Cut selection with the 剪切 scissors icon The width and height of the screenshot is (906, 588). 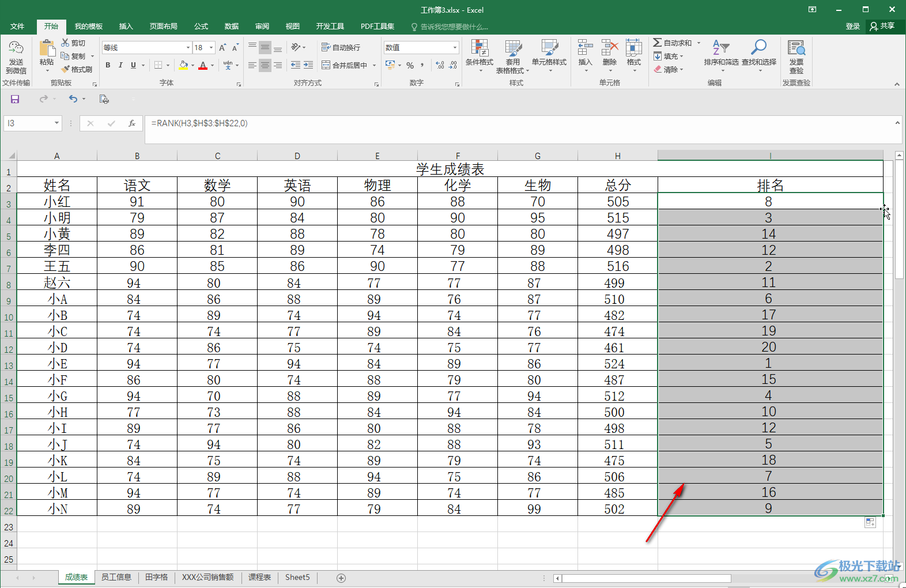[x=73, y=43]
